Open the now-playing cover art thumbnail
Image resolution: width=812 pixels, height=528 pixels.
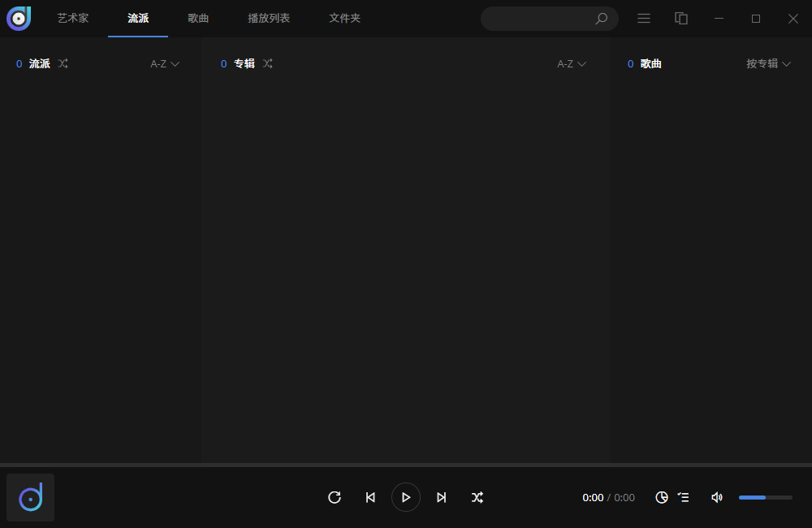click(x=31, y=497)
